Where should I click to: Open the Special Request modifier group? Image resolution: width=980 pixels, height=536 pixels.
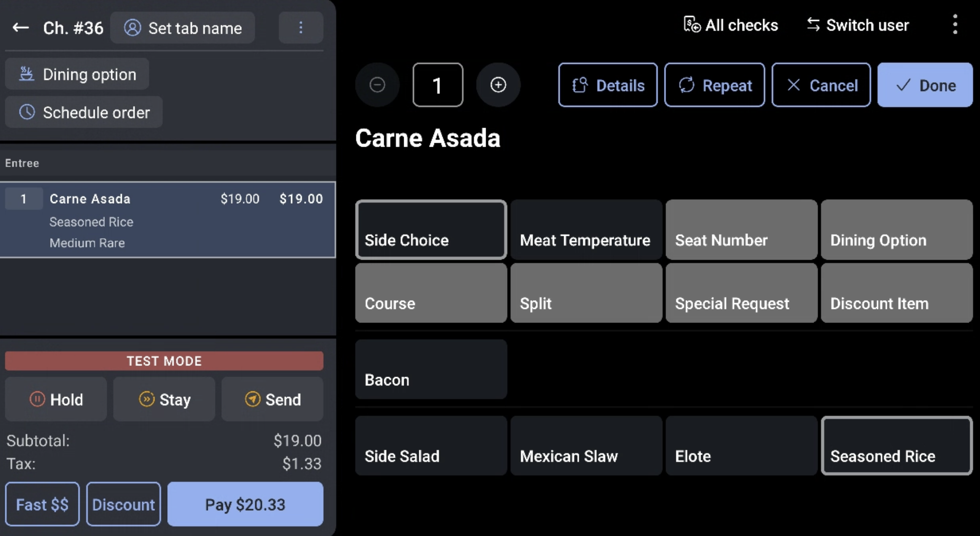(741, 293)
